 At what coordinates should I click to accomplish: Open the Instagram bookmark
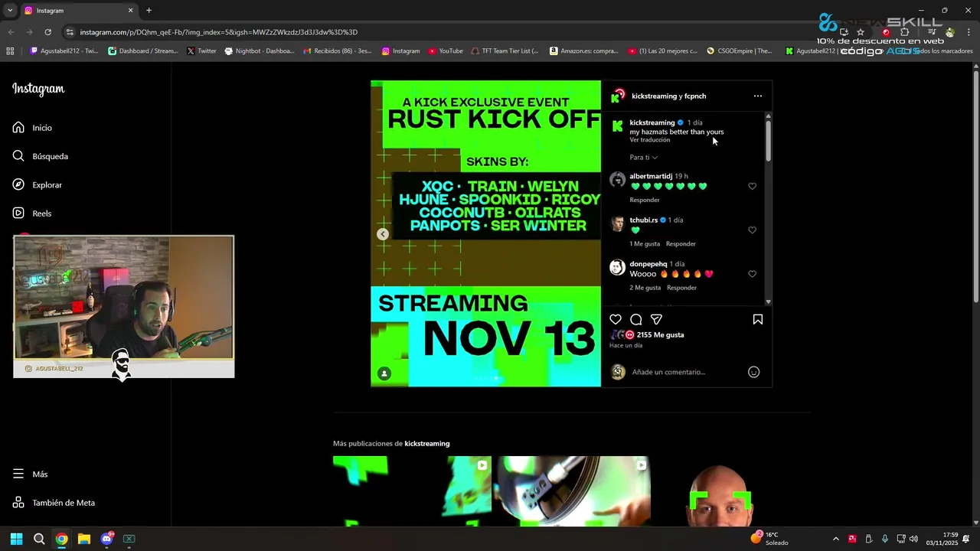[x=400, y=51]
